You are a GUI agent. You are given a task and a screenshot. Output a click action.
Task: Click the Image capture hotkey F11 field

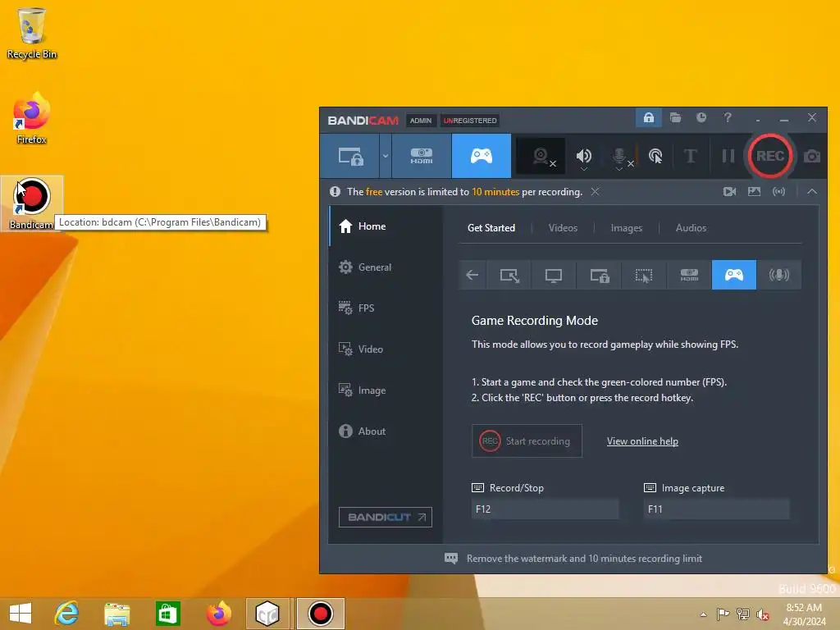coord(716,509)
